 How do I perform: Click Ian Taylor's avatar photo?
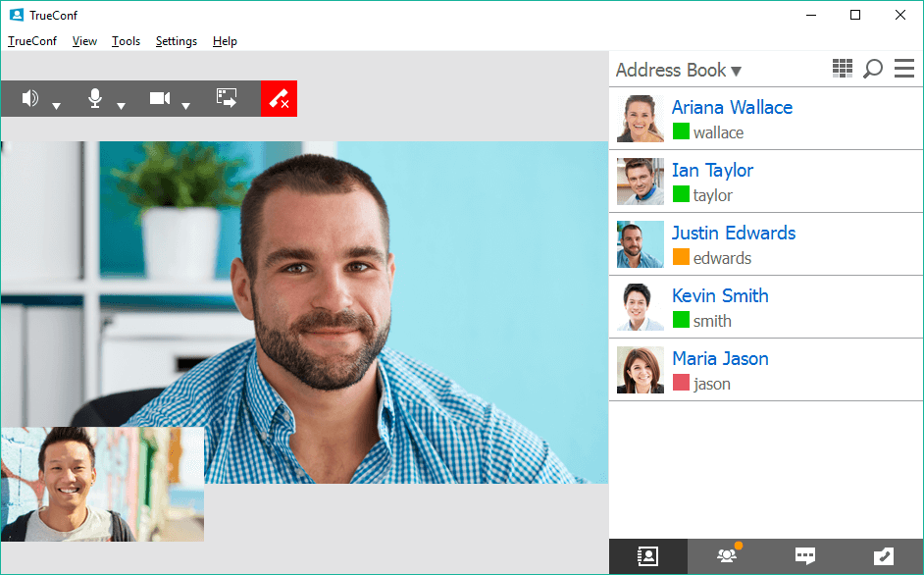point(640,182)
